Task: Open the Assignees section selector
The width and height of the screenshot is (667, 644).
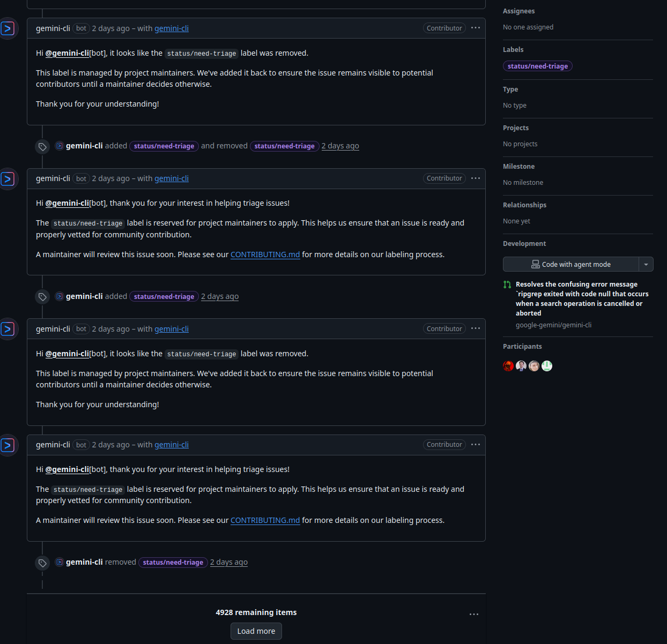Action: click(x=518, y=11)
